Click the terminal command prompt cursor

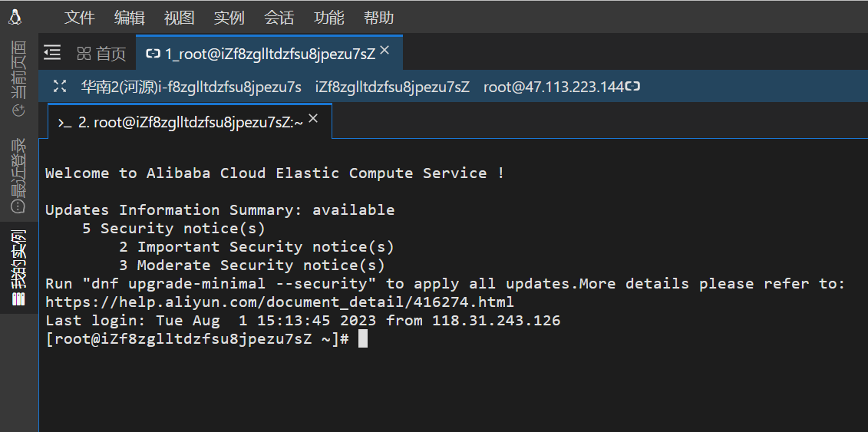coord(363,339)
